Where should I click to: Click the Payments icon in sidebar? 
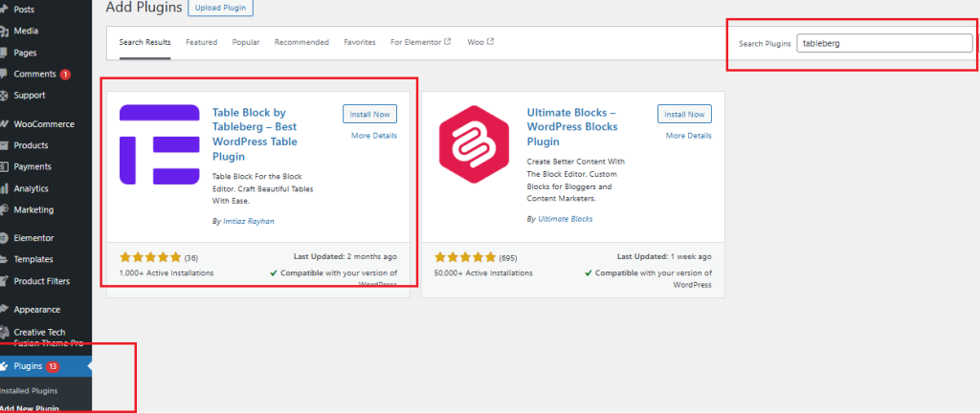pos(3,167)
